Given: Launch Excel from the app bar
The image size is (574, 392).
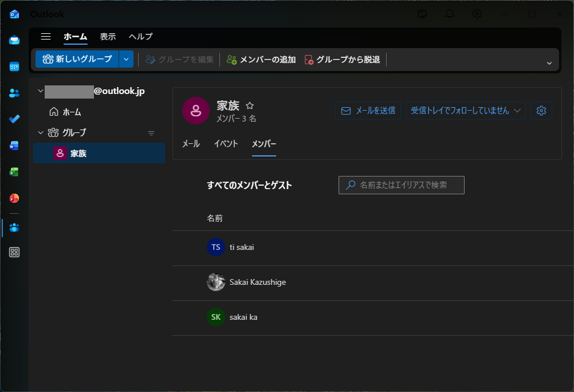Looking at the screenshot, I should click(14, 172).
